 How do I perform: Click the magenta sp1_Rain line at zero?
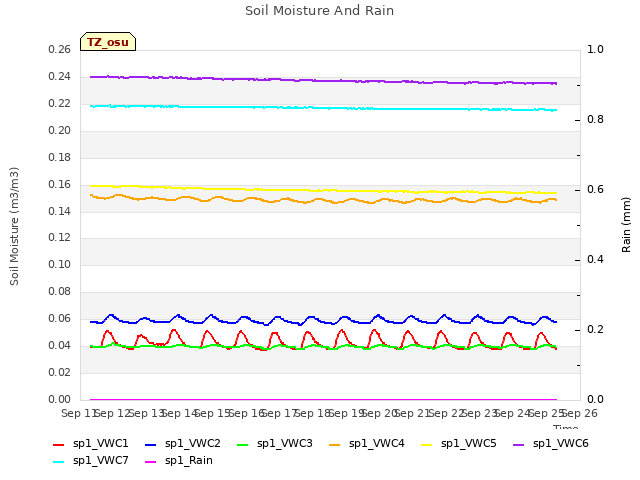(x=322, y=400)
